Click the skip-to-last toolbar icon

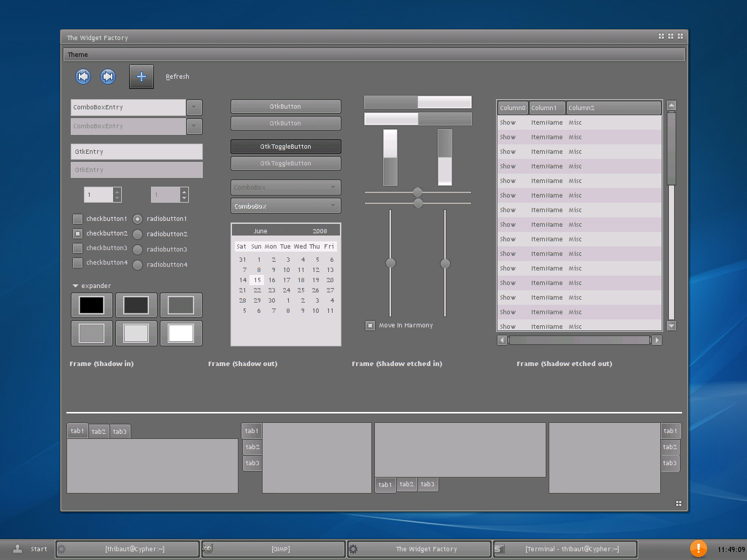coord(108,76)
